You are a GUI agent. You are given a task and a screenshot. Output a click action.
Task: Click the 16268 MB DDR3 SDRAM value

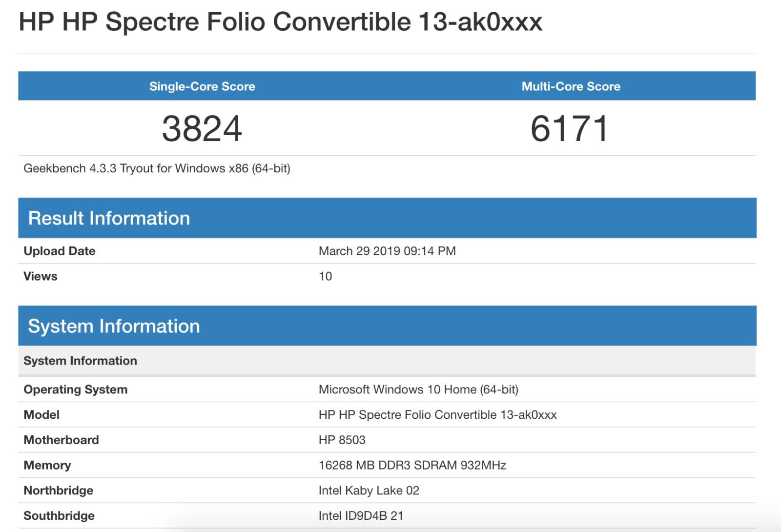(x=412, y=465)
